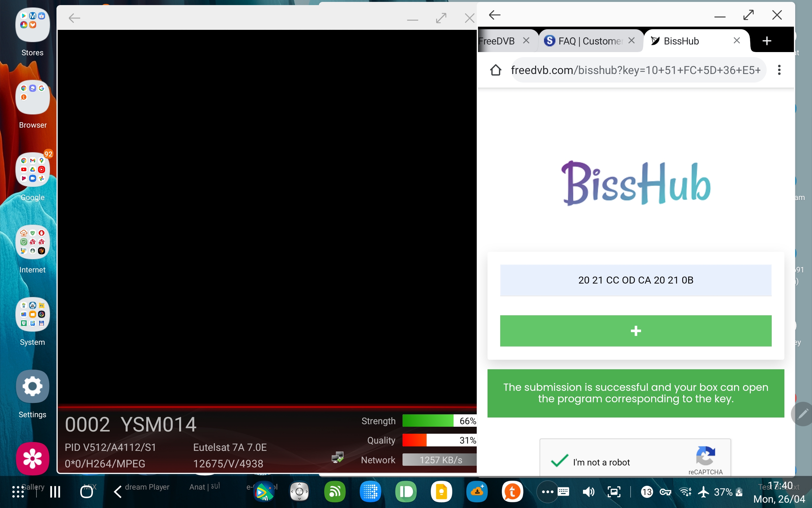
Task: Click the signal Strength bar
Action: click(439, 421)
